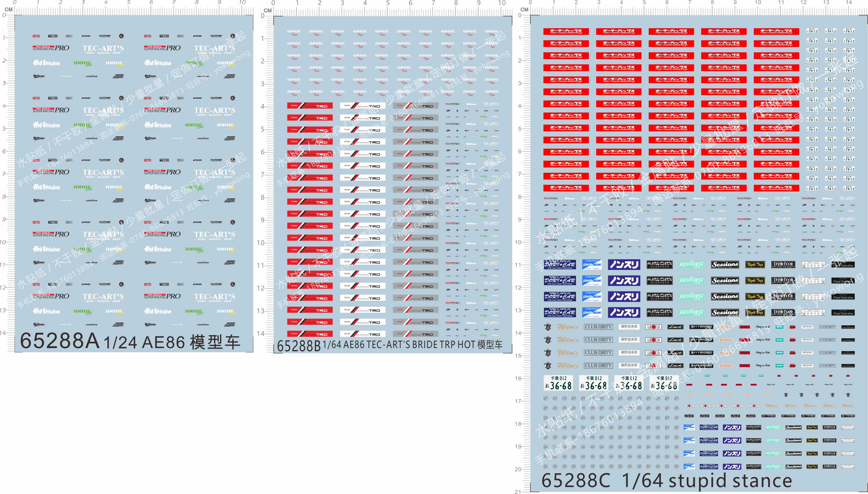This screenshot has width=868, height=494.
Task: Select the leftmost 36-68 license plate
Action: click(x=558, y=383)
